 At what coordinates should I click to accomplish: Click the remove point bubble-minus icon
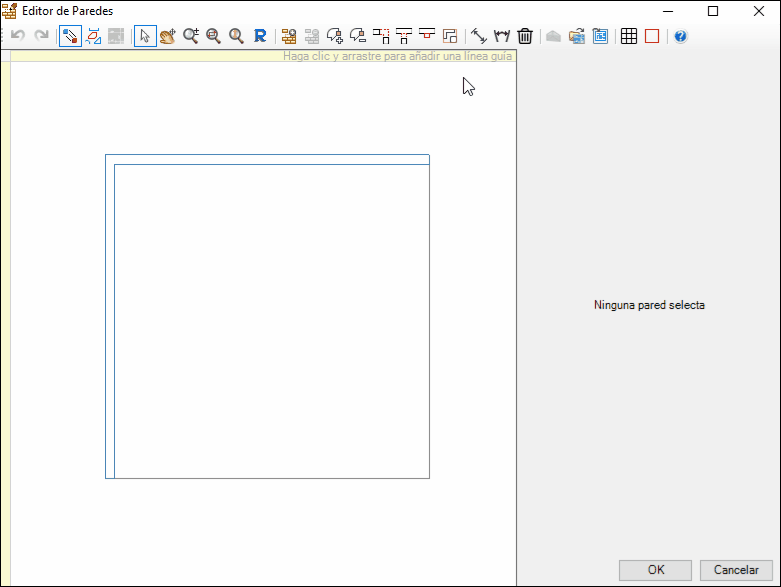(358, 36)
